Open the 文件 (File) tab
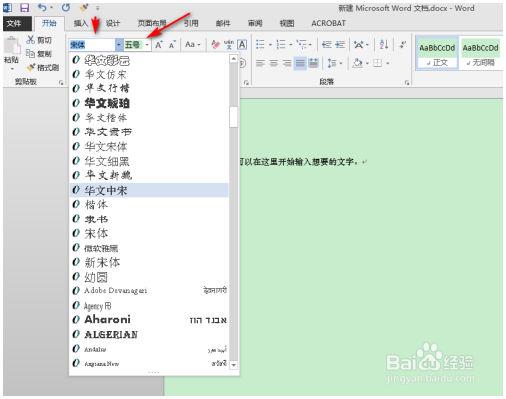Screen dimensions: 506x399 [x=17, y=23]
